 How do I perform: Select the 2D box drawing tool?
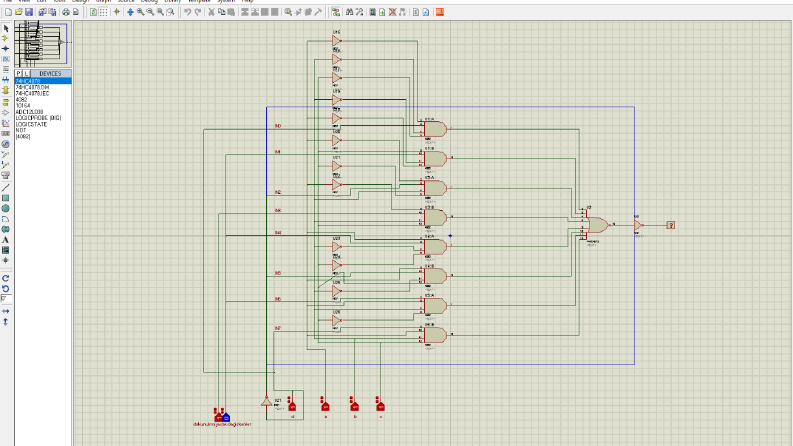point(6,198)
